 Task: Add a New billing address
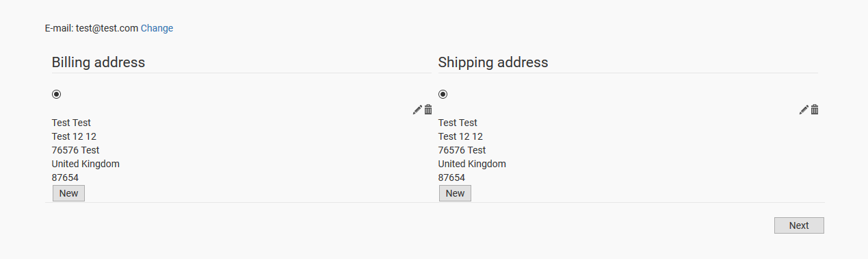click(68, 193)
